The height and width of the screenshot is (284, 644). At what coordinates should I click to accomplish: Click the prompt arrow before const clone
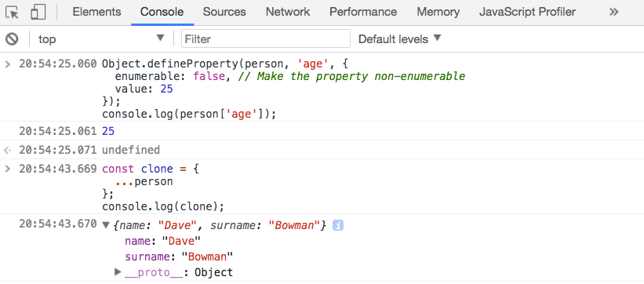7,169
